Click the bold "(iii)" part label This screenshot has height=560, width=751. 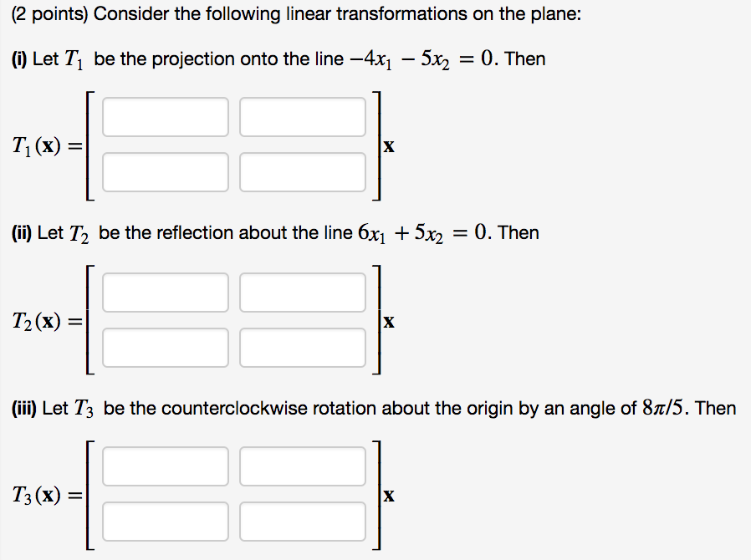[23, 409]
